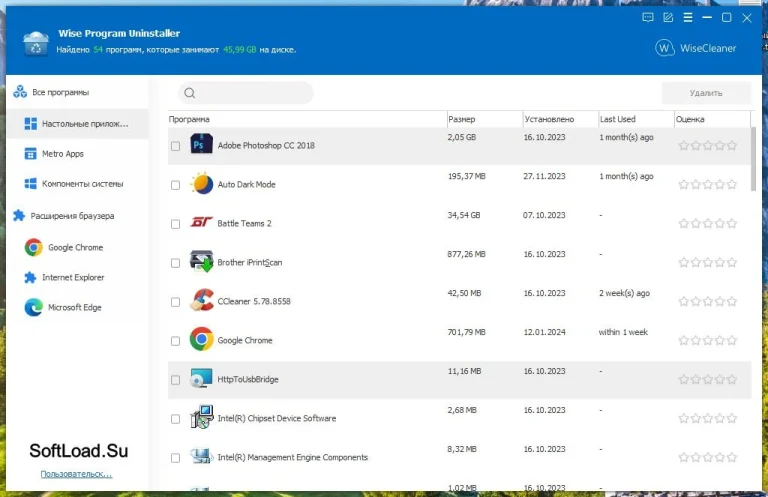Sort by Размер column header
Viewport: 768px width, 497px height.
461,119
